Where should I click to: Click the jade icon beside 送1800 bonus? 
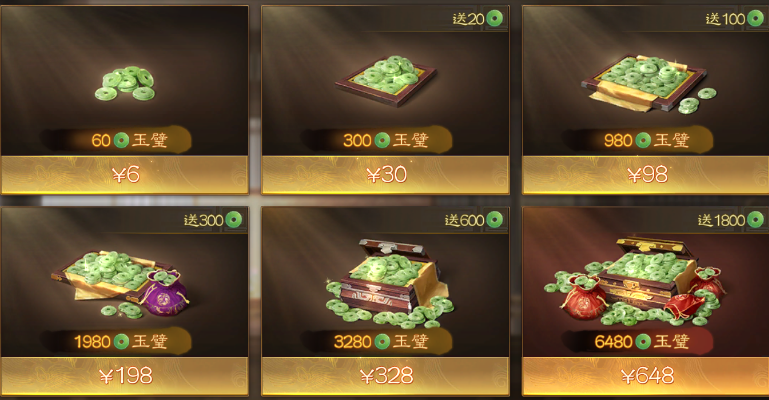coord(755,220)
